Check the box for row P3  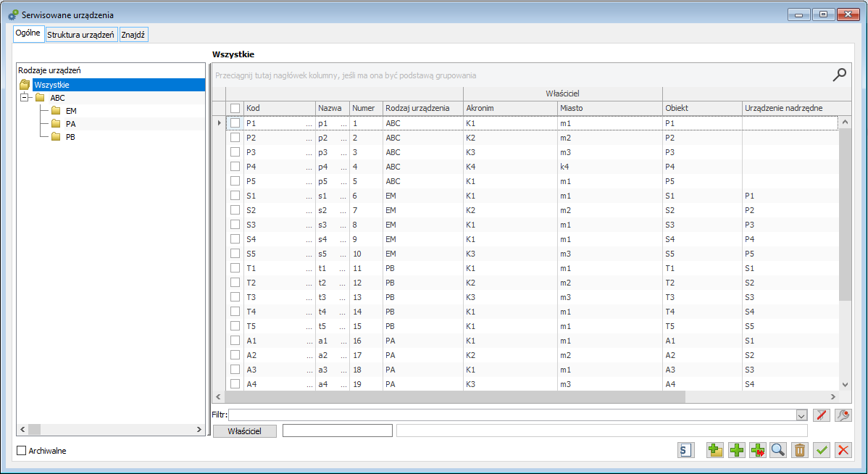coord(235,151)
